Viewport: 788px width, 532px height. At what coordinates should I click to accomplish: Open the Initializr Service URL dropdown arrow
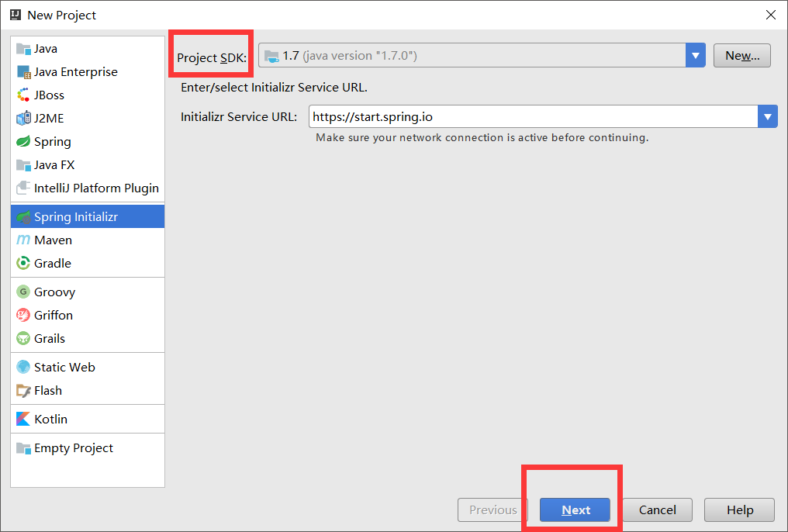point(767,116)
